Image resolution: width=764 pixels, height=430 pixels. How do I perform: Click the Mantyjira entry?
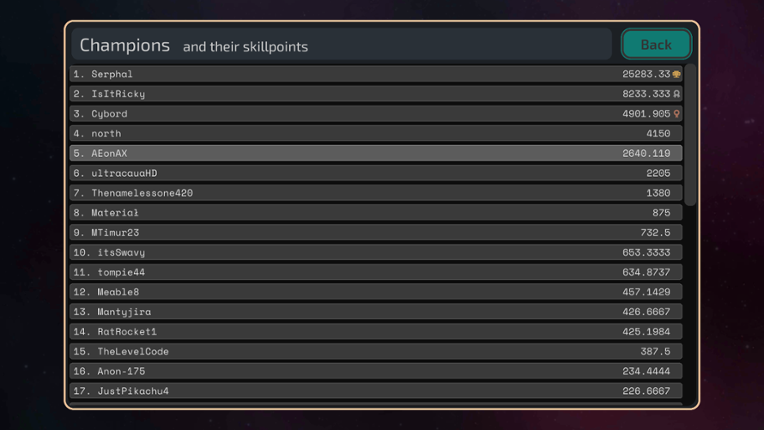pyautogui.click(x=375, y=312)
